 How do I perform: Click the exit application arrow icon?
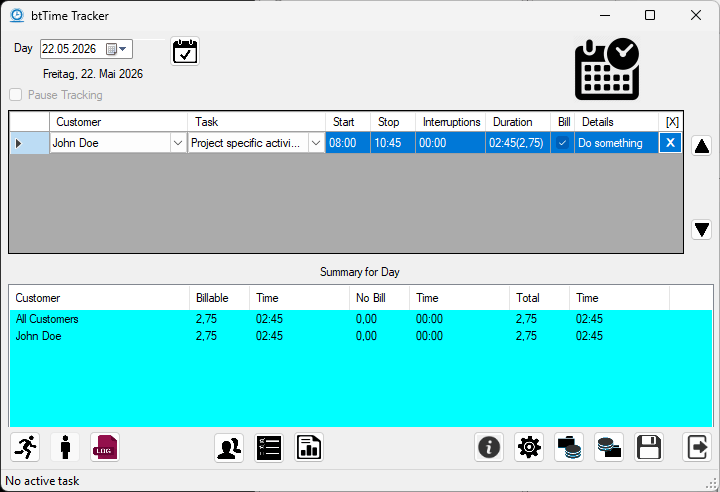[x=697, y=447]
